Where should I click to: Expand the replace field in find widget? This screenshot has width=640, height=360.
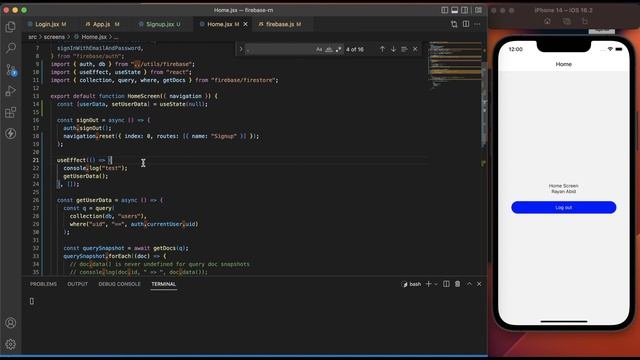click(x=241, y=49)
